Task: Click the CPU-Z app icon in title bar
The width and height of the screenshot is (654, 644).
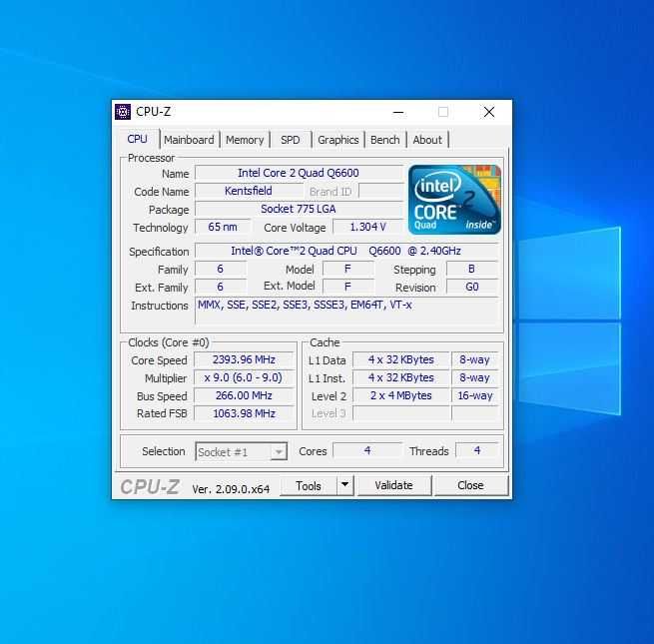Action: (123, 112)
